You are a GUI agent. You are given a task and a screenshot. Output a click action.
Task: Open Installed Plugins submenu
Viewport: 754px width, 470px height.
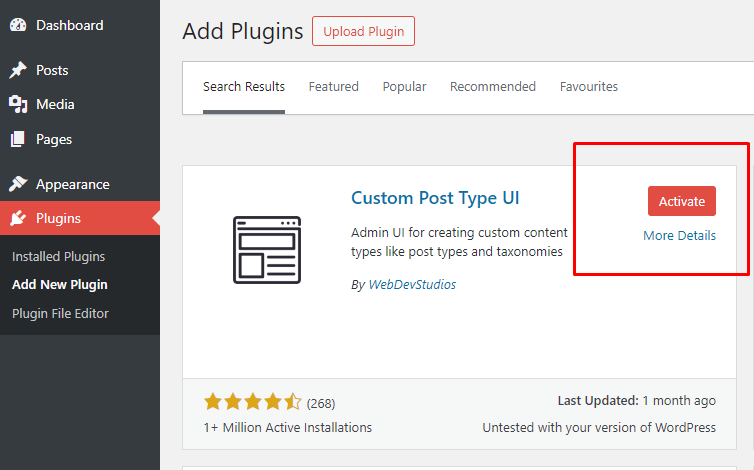tap(58, 256)
